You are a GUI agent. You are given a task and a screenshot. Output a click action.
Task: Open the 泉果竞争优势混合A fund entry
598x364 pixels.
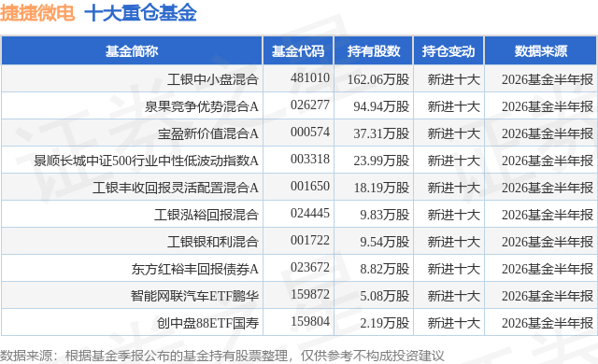(202, 106)
